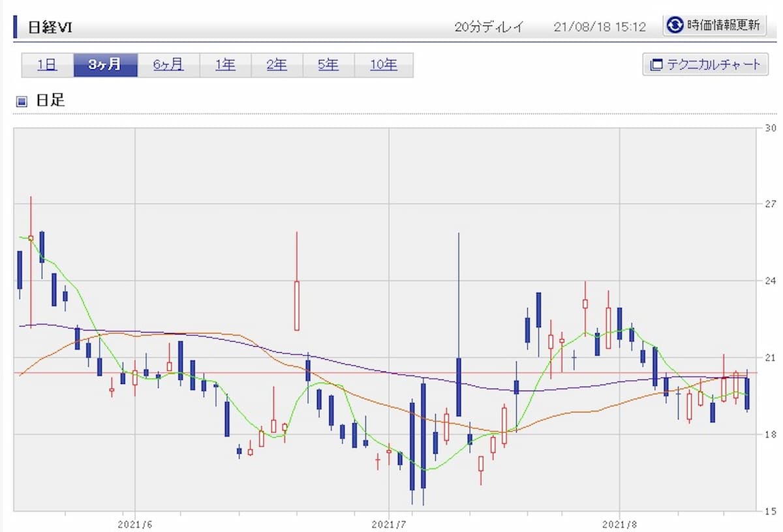The width and height of the screenshot is (783, 532).
Task: Choose the 2年 time range tab
Action: [277, 65]
